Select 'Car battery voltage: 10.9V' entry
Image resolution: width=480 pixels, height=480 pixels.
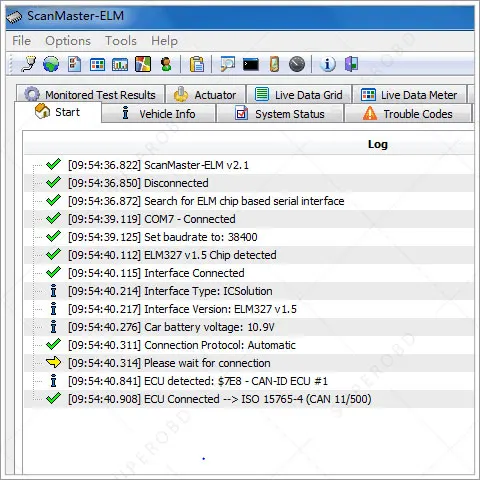pyautogui.click(x=249, y=327)
